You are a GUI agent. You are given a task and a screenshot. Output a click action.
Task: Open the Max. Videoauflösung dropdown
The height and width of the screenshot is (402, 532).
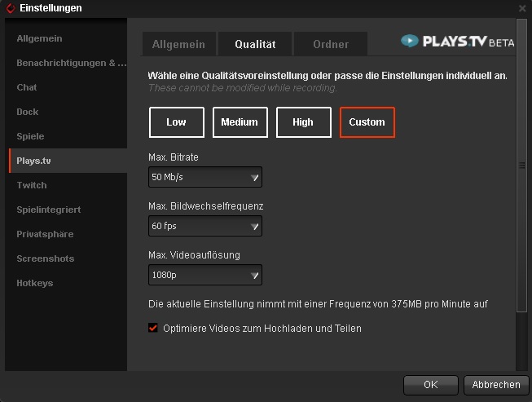(x=205, y=275)
